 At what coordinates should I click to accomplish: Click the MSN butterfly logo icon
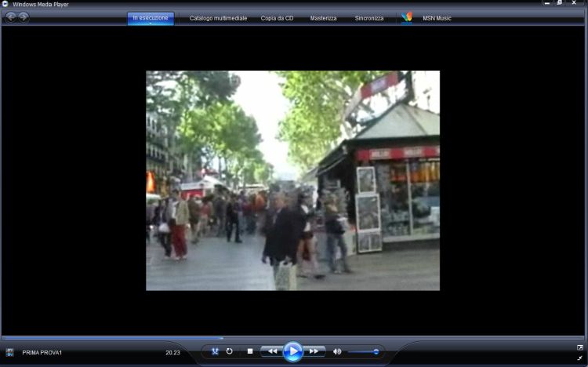(x=406, y=17)
